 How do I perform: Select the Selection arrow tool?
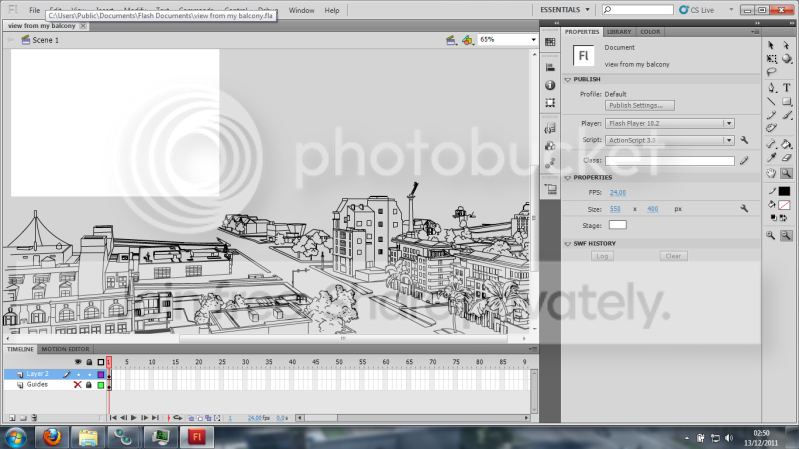(771, 45)
